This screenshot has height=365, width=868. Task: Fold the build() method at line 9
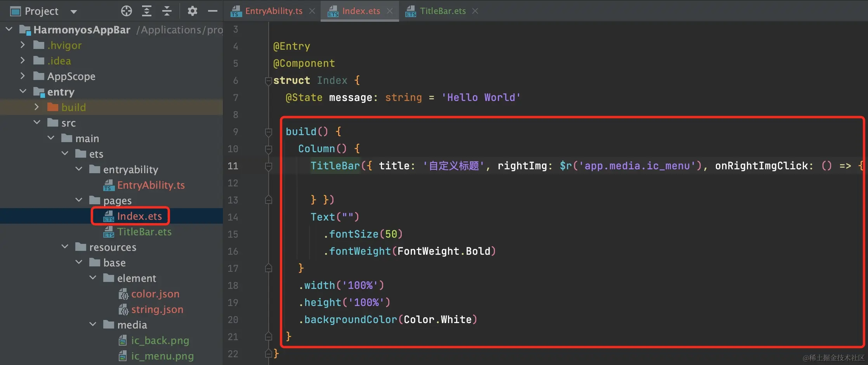(268, 132)
